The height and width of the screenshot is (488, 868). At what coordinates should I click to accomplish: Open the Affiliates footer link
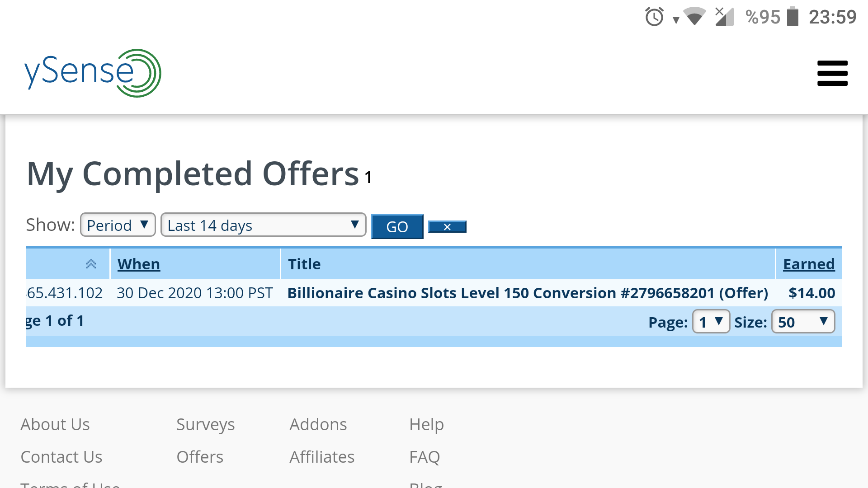click(322, 457)
